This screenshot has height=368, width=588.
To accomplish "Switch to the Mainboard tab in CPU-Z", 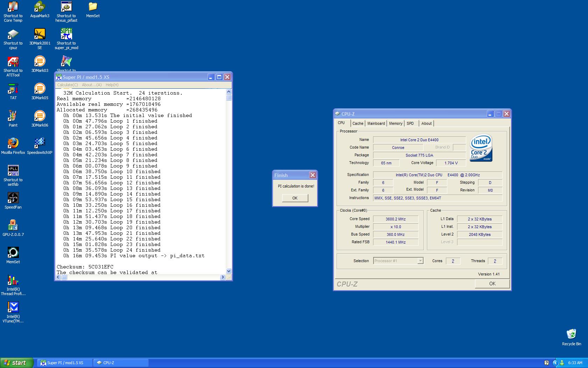I will (376, 123).
